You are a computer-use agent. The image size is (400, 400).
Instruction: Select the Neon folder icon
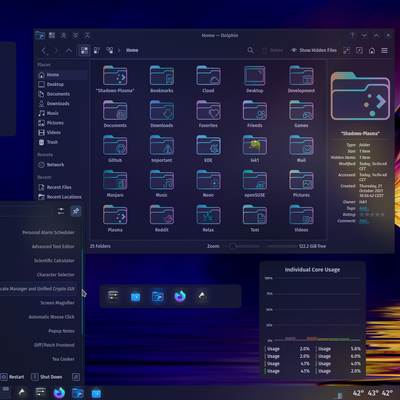208,180
